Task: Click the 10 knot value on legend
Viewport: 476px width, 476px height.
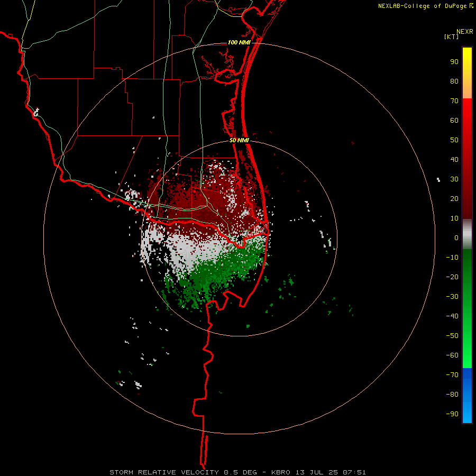Action: (454, 218)
